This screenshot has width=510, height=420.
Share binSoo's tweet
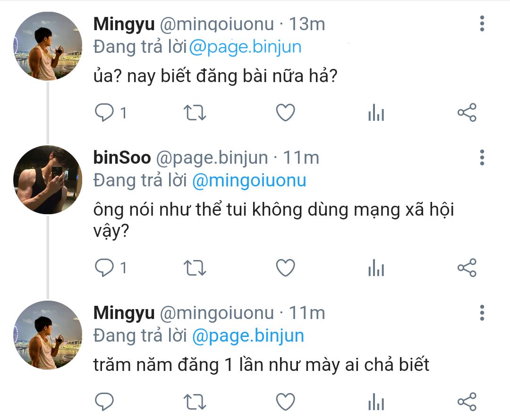coord(467,268)
